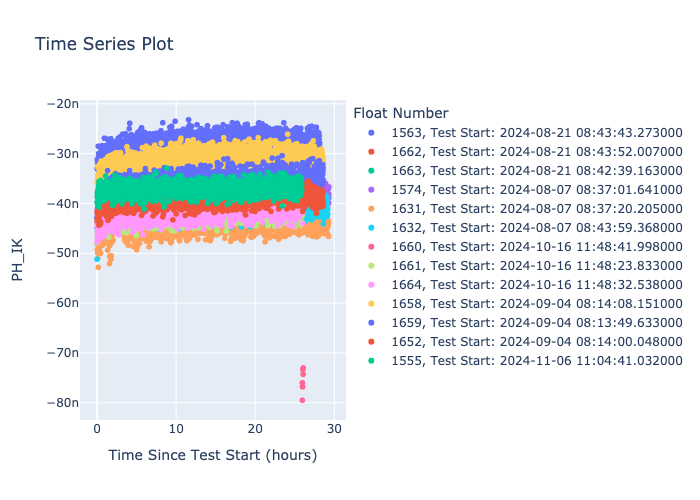Click the -50n y-axis tick label
The width and height of the screenshot is (700, 500).
63,253
